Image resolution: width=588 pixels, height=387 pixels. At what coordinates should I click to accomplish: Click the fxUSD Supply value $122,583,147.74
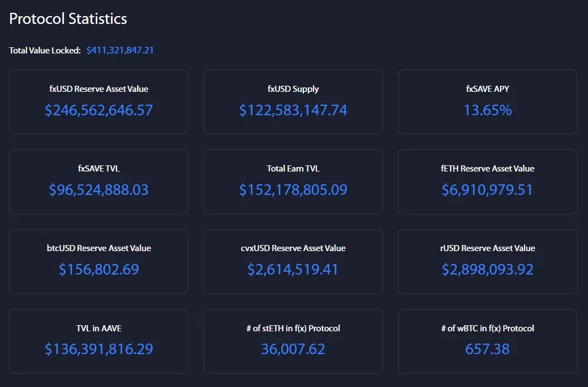click(293, 110)
